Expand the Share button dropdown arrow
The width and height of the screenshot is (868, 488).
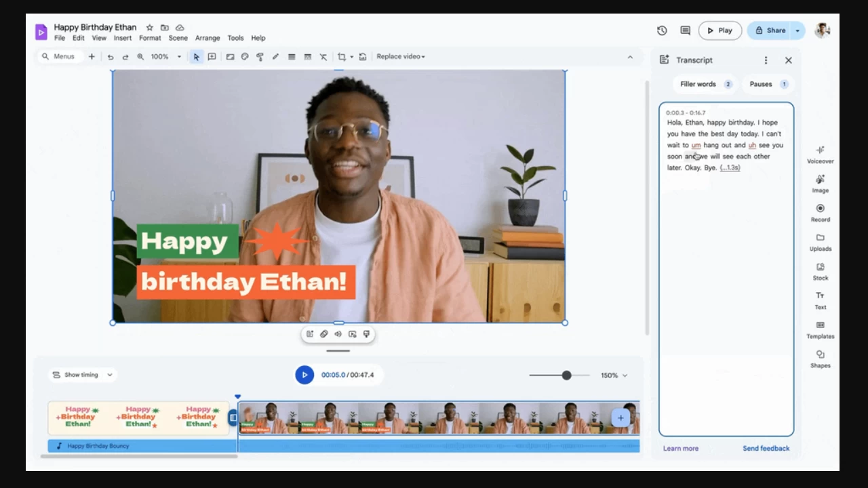click(x=797, y=30)
